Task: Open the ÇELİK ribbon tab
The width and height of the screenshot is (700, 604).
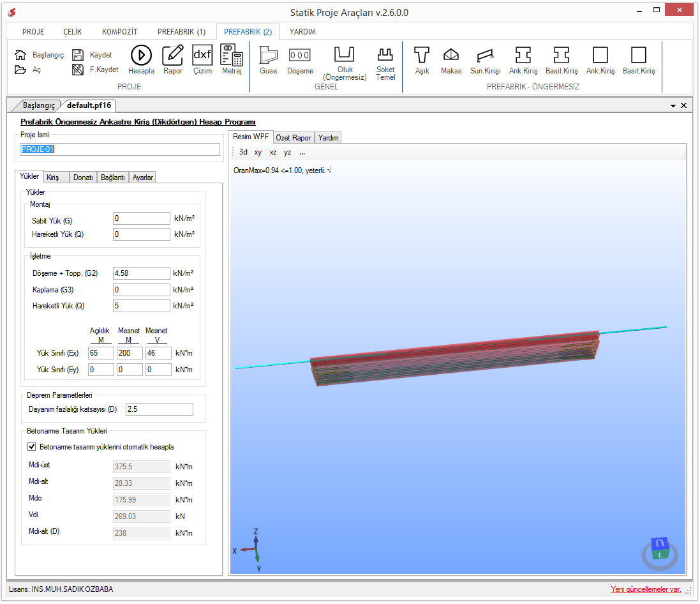Action: 72,32
